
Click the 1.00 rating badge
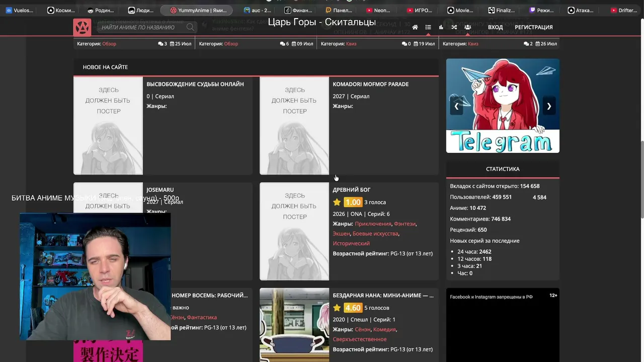pos(353,202)
